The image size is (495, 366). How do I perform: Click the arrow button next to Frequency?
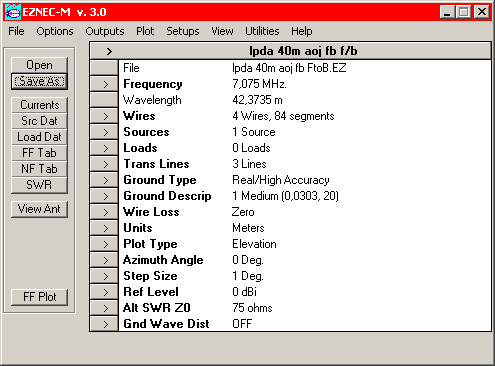coord(104,84)
